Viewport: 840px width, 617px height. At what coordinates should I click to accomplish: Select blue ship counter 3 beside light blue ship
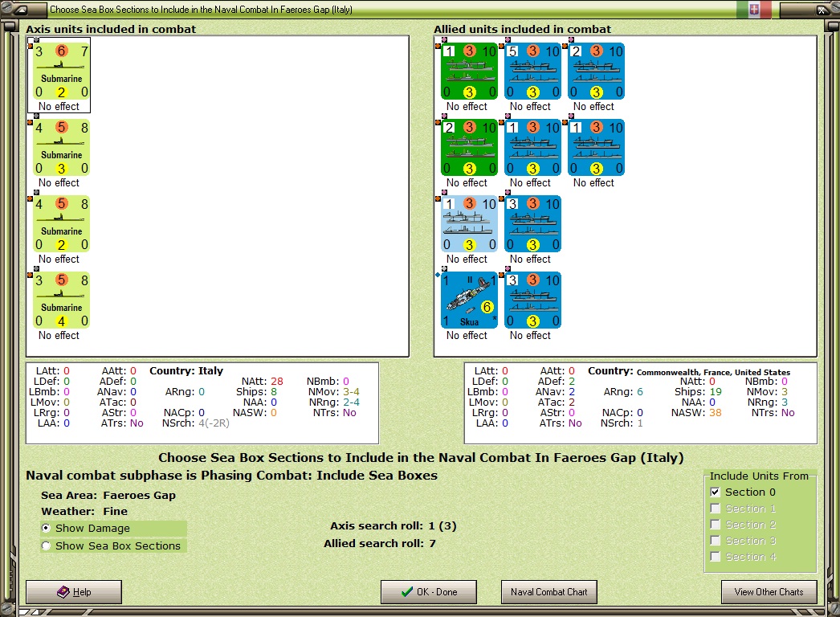tap(532, 223)
